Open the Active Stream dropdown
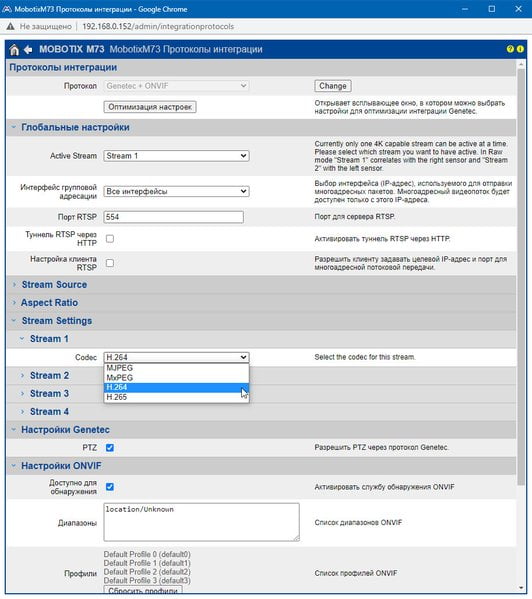532x599 pixels. pyautogui.click(x=176, y=156)
